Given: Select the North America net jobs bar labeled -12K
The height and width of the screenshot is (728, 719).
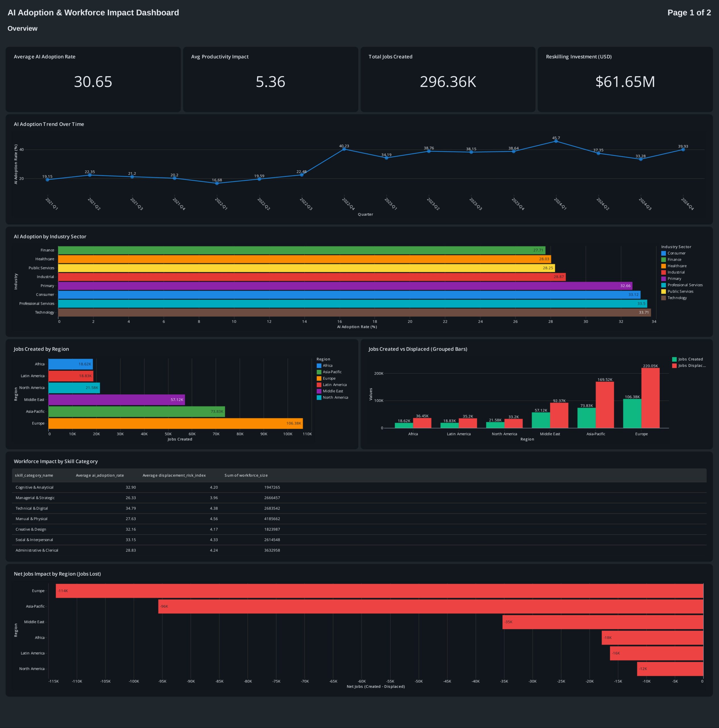Looking at the screenshot, I should click(x=670, y=669).
